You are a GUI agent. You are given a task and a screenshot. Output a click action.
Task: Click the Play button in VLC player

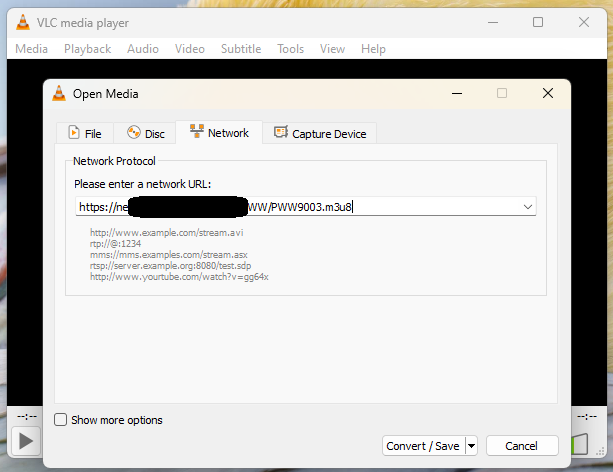tap(26, 441)
